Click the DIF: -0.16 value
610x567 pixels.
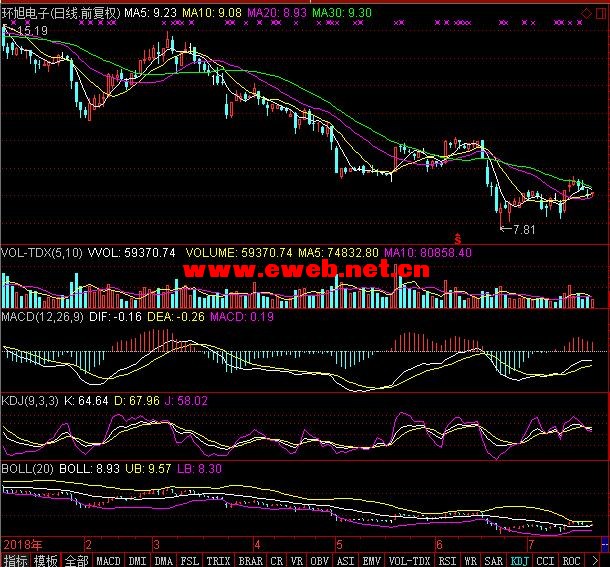[x=115, y=317]
